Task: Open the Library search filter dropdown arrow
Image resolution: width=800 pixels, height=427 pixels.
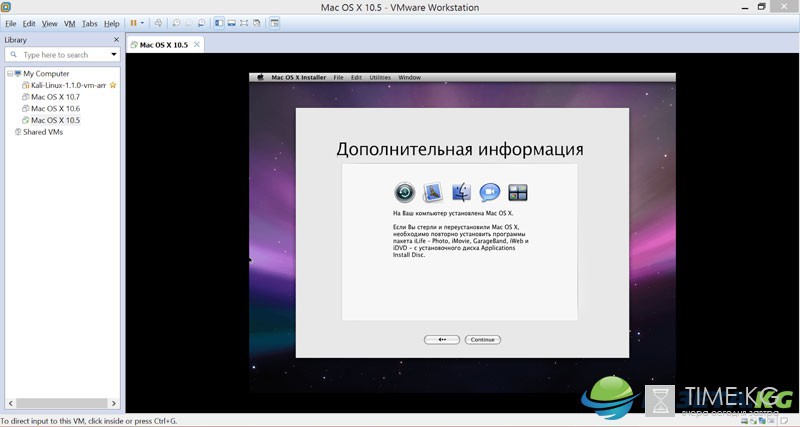Action: [114, 55]
